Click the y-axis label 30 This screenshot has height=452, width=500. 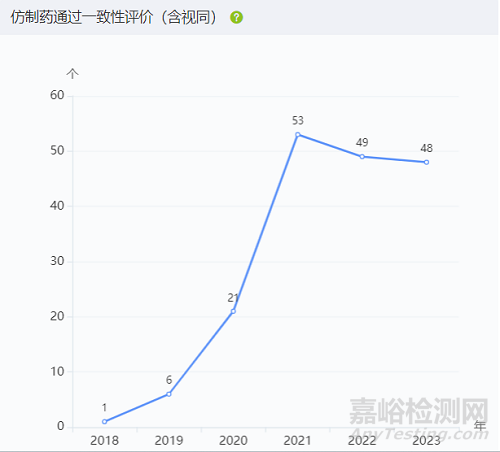(57, 261)
